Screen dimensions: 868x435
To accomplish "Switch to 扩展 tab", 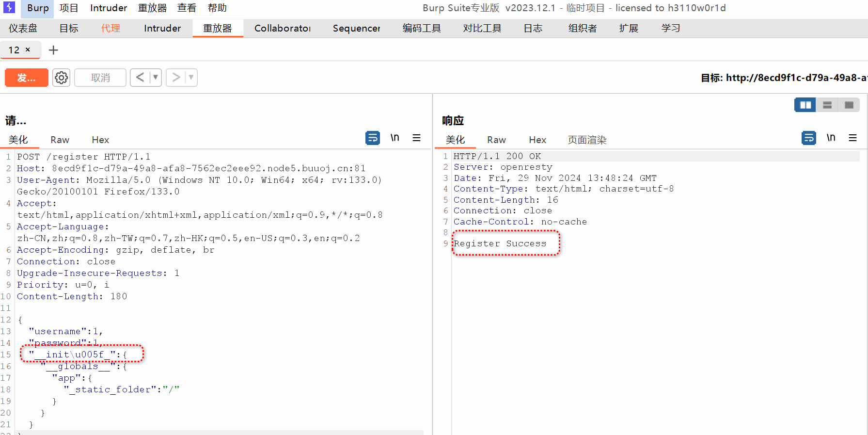I will [x=629, y=28].
